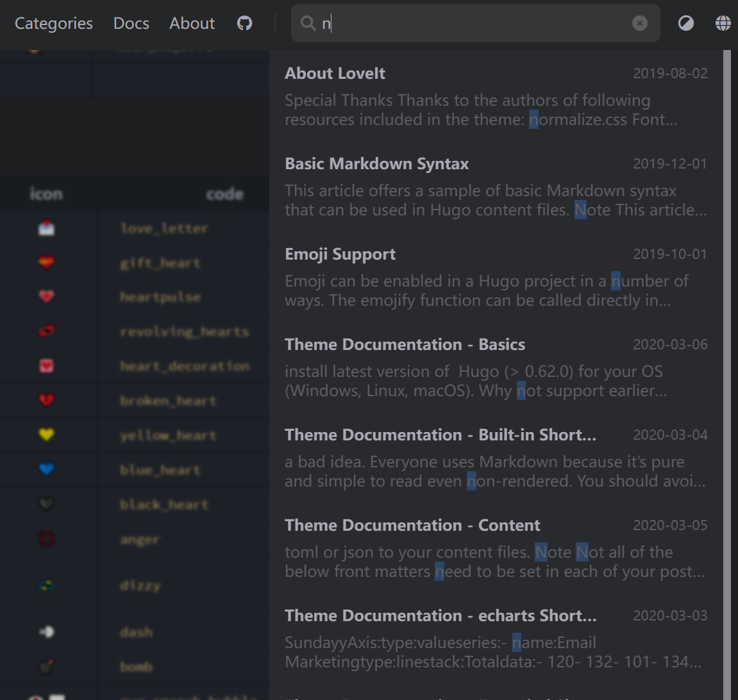The image size is (738, 700).
Task: Click the bomb emoji icon
Action: pos(47,667)
